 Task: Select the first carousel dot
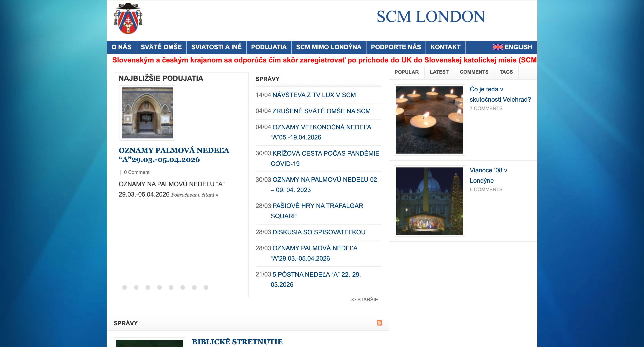pos(125,287)
